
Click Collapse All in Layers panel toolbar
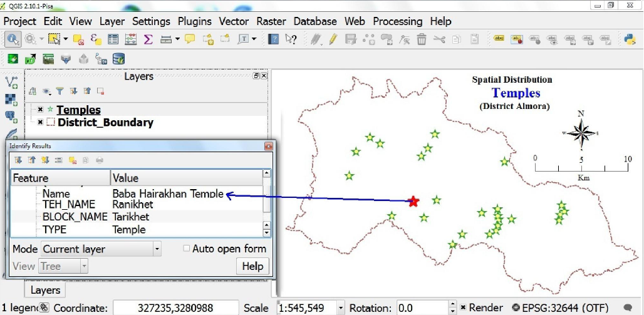[87, 91]
